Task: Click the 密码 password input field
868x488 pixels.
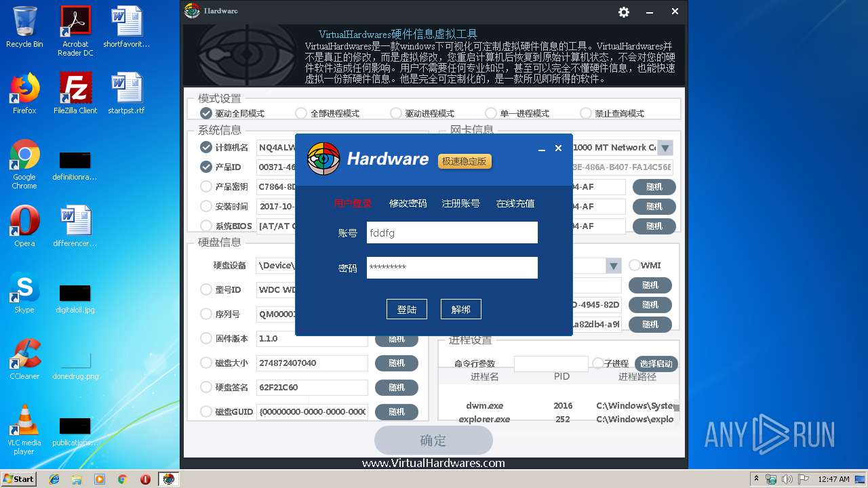Action: pyautogui.click(x=452, y=268)
